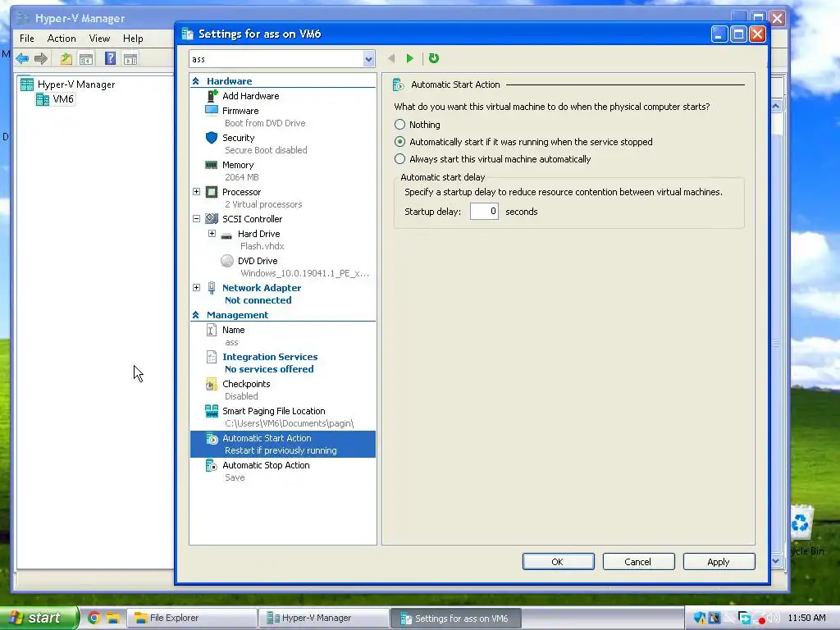Click the 'Secure Boot disabled' text
Screen dimensions: 840x630
[266, 150]
